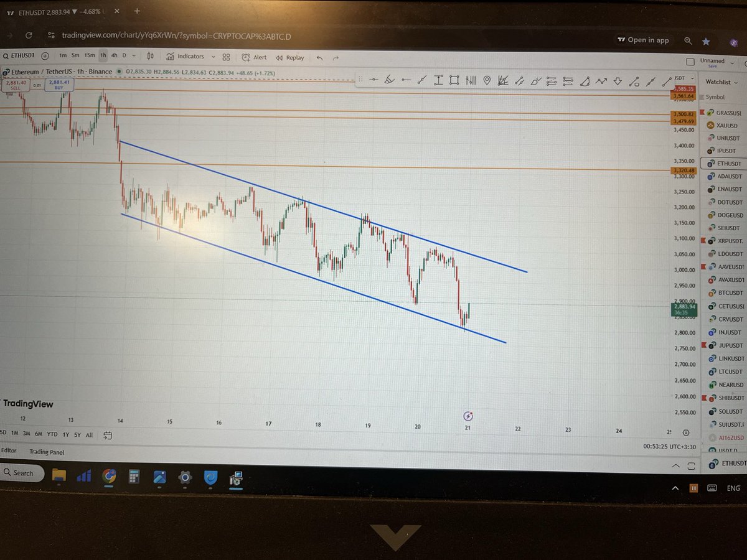This screenshot has height=560, width=747.
Task: Open Chrome from the Windows taskbar
Action: tap(110, 476)
